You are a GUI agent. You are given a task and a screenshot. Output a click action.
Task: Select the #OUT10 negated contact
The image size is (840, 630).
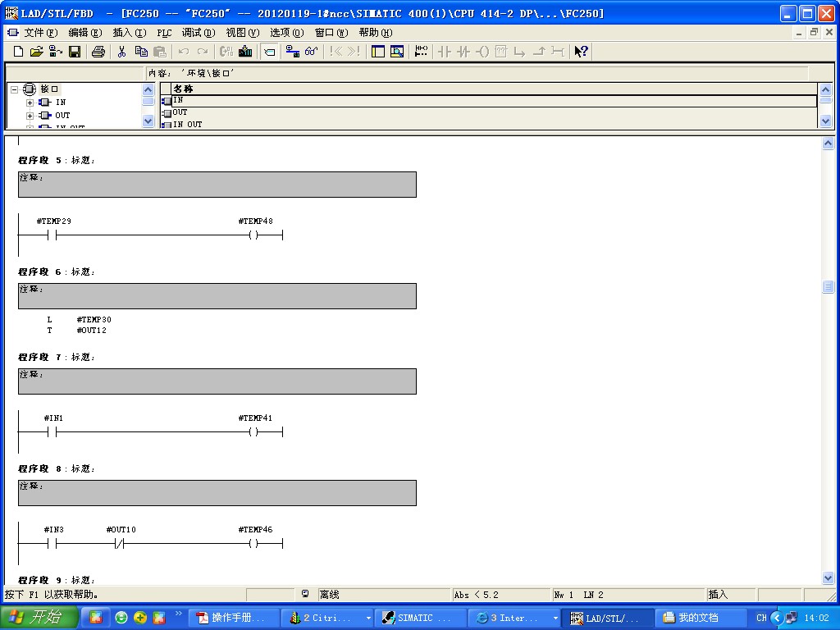pos(120,544)
